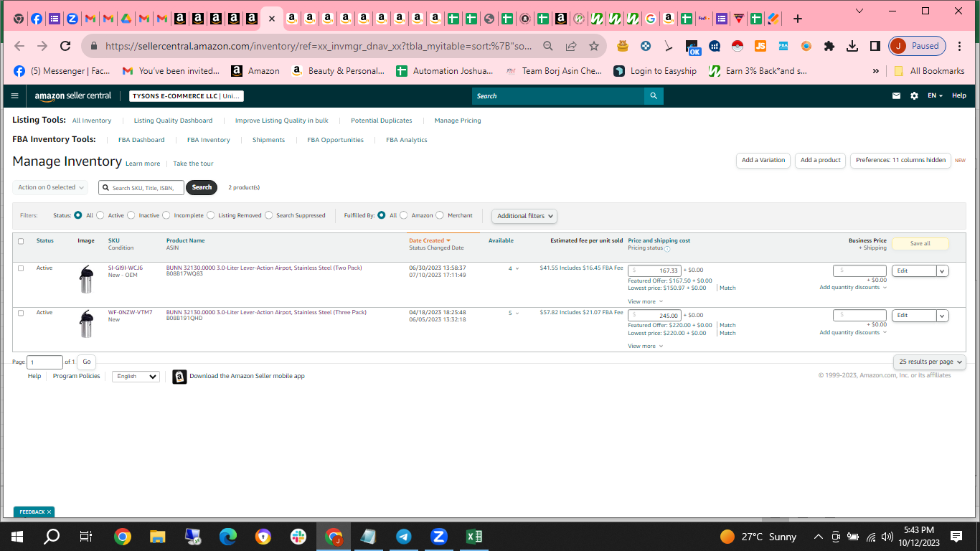Open the 25 results per page dropdown

pos(930,362)
